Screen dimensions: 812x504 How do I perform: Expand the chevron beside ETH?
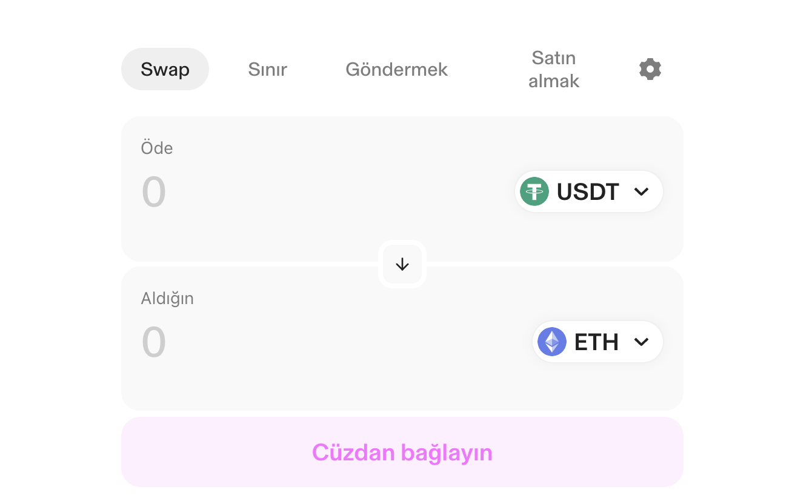point(641,342)
